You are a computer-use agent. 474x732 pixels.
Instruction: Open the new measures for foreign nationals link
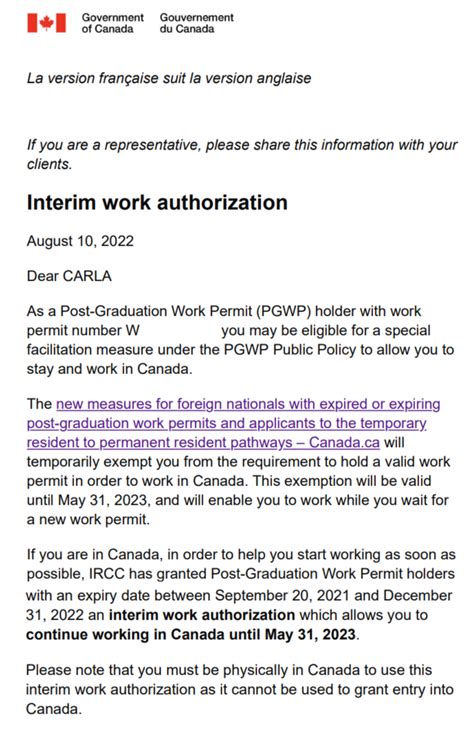233,423
